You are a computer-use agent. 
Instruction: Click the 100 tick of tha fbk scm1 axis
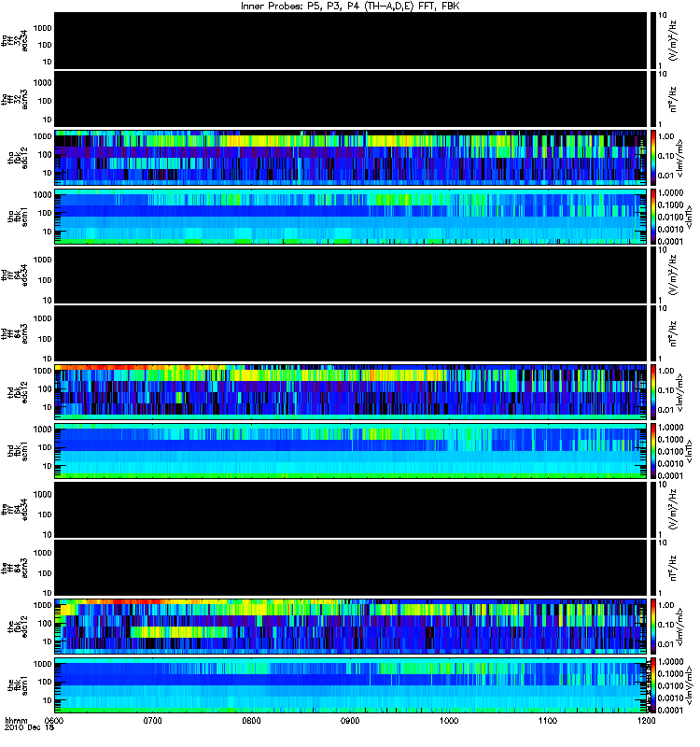coord(45,213)
